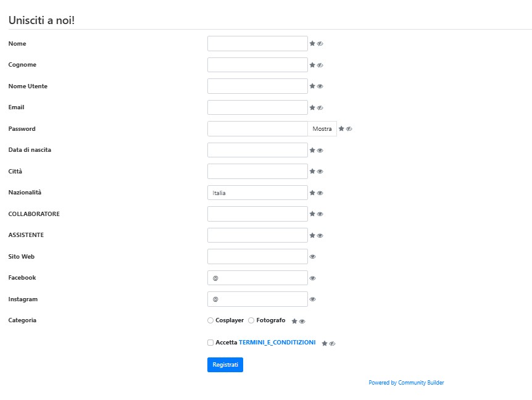
Task: Click the visible eye icon beside Nome Utente
Action: point(320,86)
